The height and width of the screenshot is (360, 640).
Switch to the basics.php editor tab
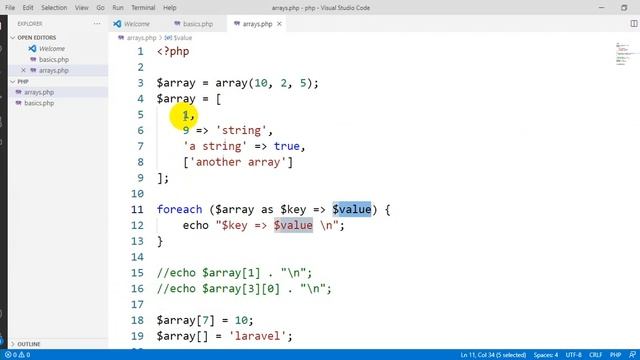click(x=198, y=24)
